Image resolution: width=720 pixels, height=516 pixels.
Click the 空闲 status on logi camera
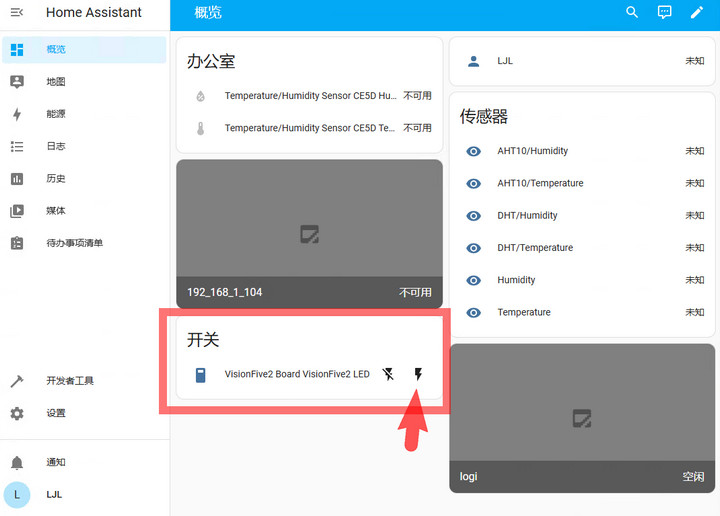[693, 477]
